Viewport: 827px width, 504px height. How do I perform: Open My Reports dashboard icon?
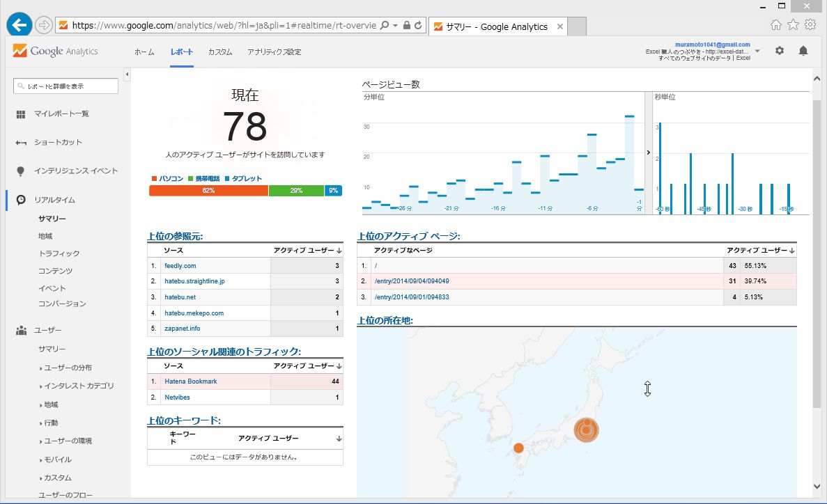pos(21,114)
